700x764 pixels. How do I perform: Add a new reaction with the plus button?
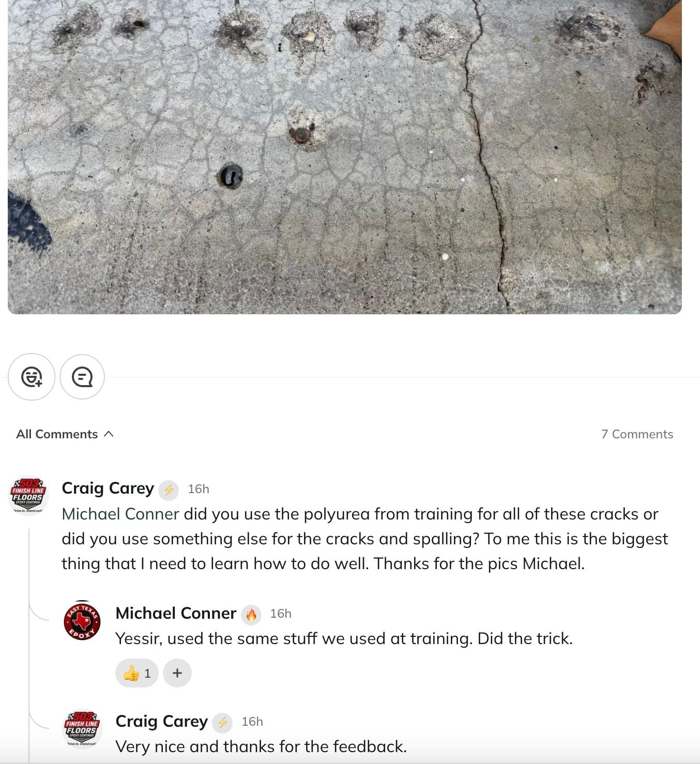click(177, 673)
